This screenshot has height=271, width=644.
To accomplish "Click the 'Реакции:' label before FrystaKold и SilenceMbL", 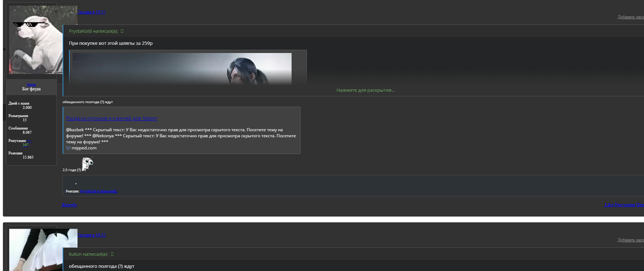I will [72, 191].
